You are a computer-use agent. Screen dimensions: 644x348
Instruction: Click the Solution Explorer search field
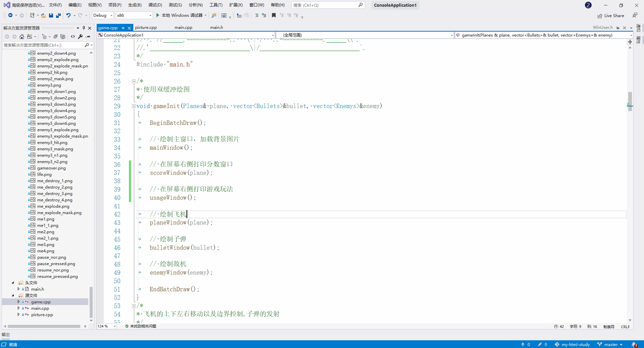(47, 45)
